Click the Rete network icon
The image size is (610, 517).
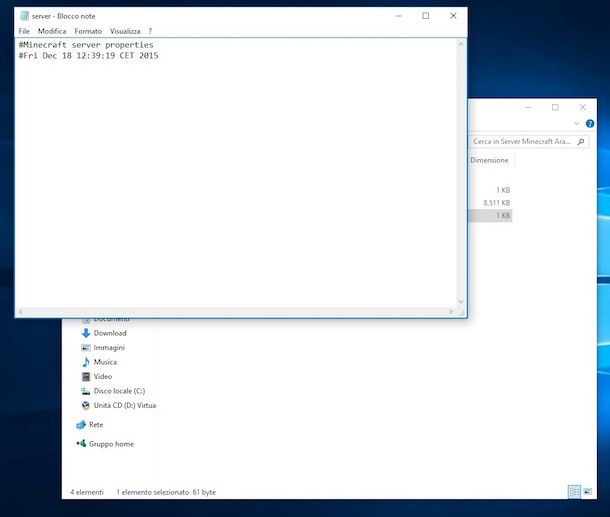[81, 424]
